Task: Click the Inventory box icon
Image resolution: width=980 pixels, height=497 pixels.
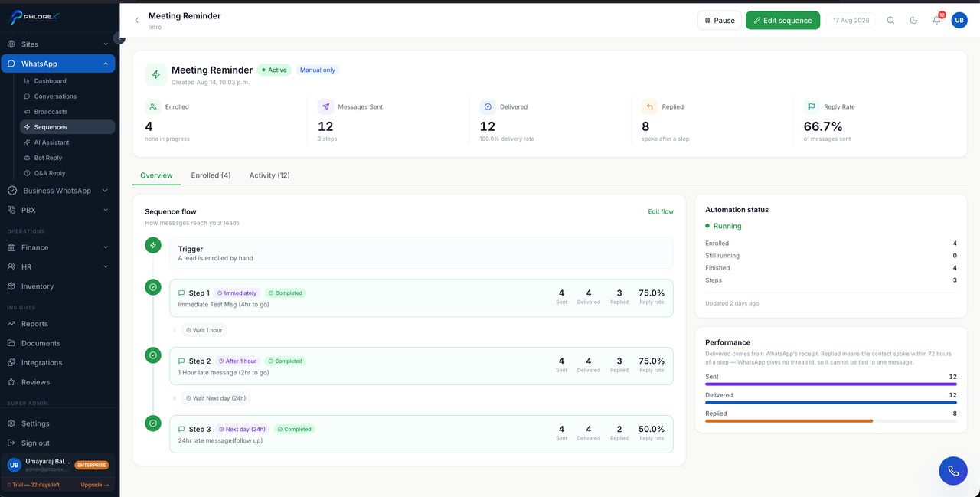Action: [x=11, y=286]
